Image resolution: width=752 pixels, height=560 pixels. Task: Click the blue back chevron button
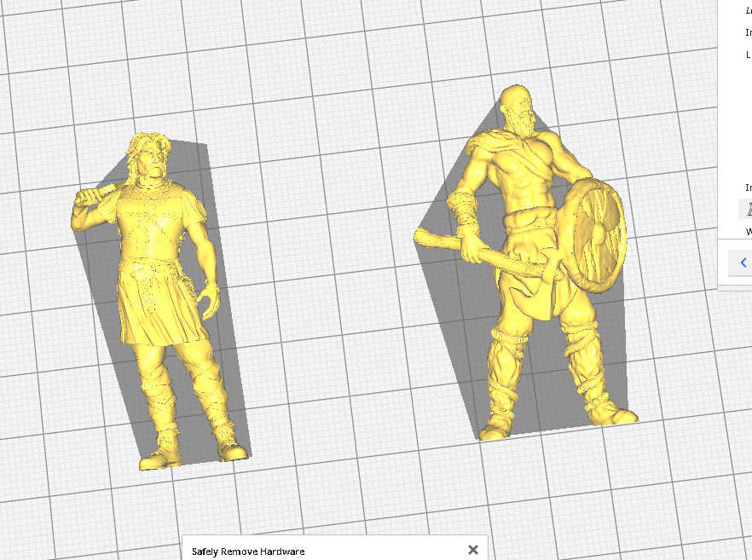click(743, 263)
